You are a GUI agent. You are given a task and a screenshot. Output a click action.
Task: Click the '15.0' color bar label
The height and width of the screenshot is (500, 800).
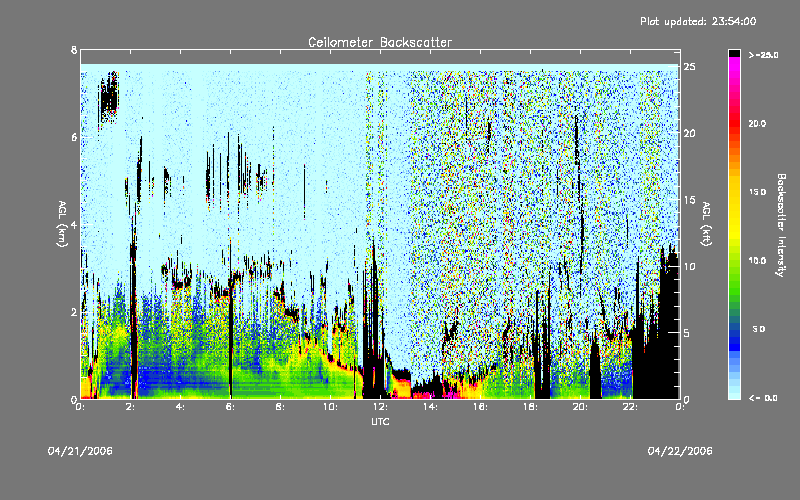pyautogui.click(x=757, y=192)
